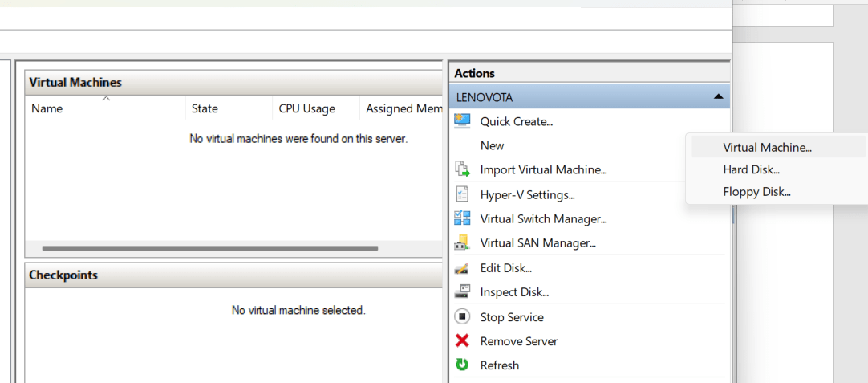
Task: Collapse the LENOVOTA actions section arrow
Action: (x=718, y=97)
